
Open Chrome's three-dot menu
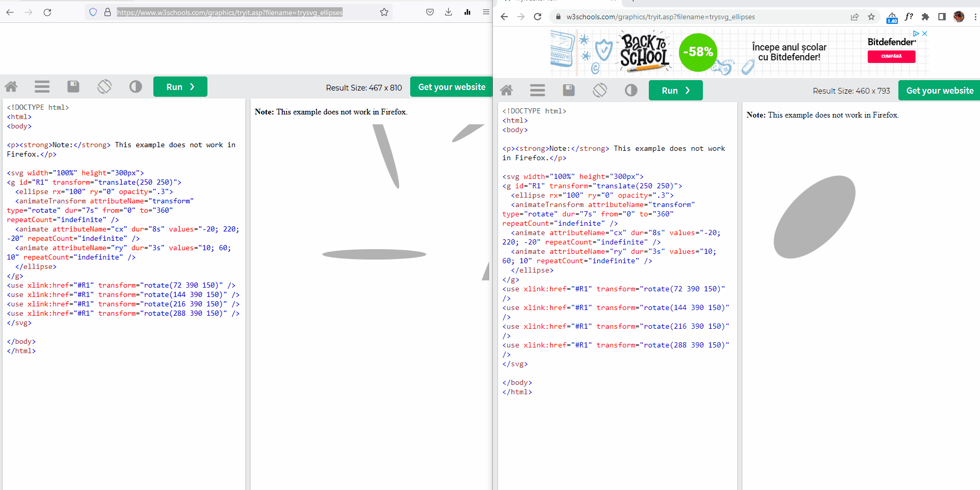[x=975, y=17]
